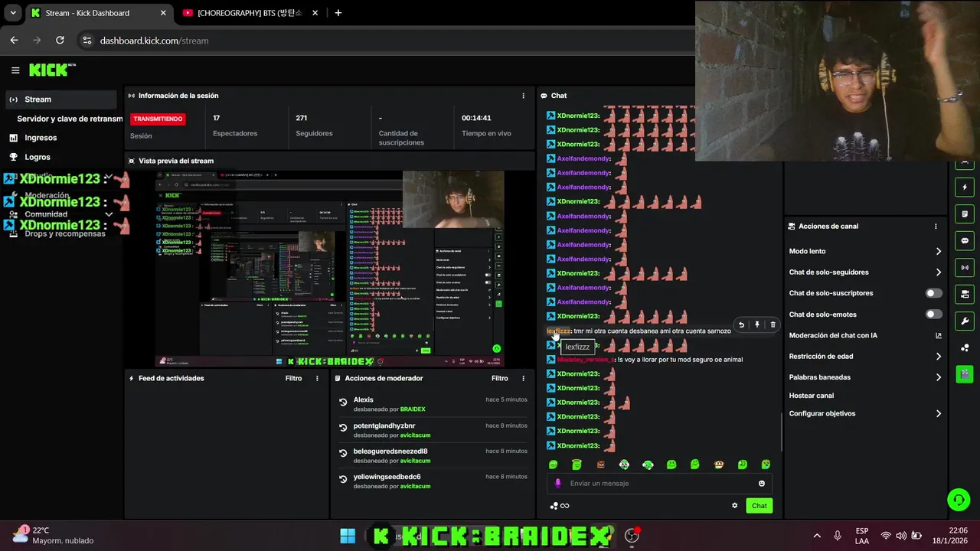Viewport: 980px width, 551px height.
Task: Pin the lexfizzz chat message
Action: (757, 324)
